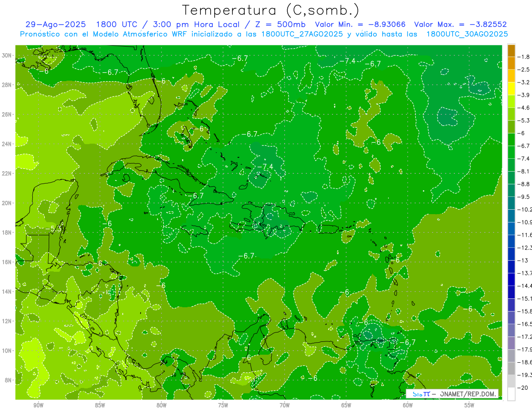Click the 30N latitude axis label

[8, 55]
